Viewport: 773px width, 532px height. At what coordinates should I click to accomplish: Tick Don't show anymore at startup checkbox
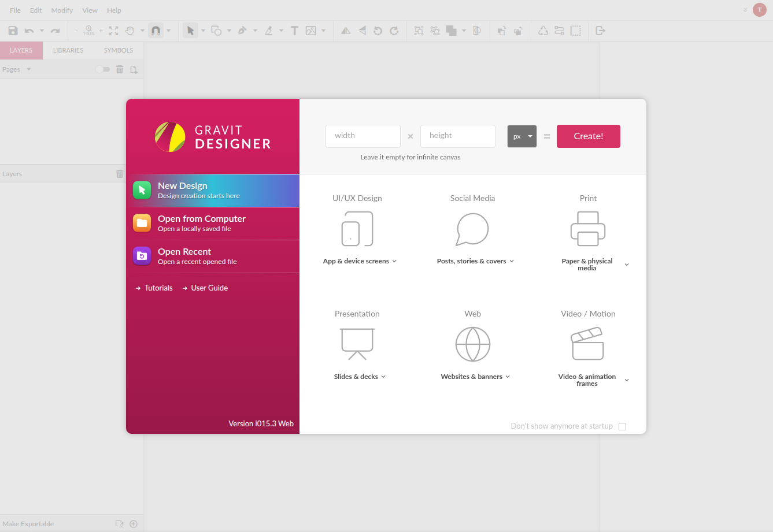pos(623,426)
